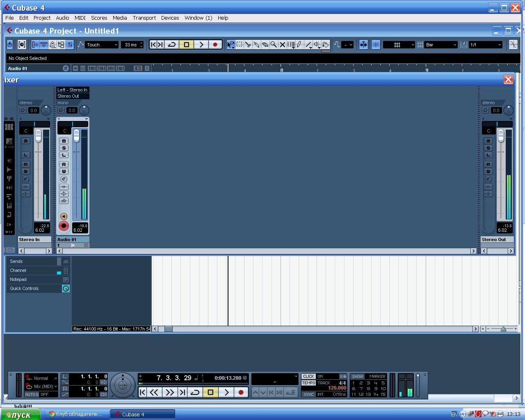The width and height of the screenshot is (525, 420).
Task: Open the 1/1 quantize value dropdown
Action: pos(486,45)
